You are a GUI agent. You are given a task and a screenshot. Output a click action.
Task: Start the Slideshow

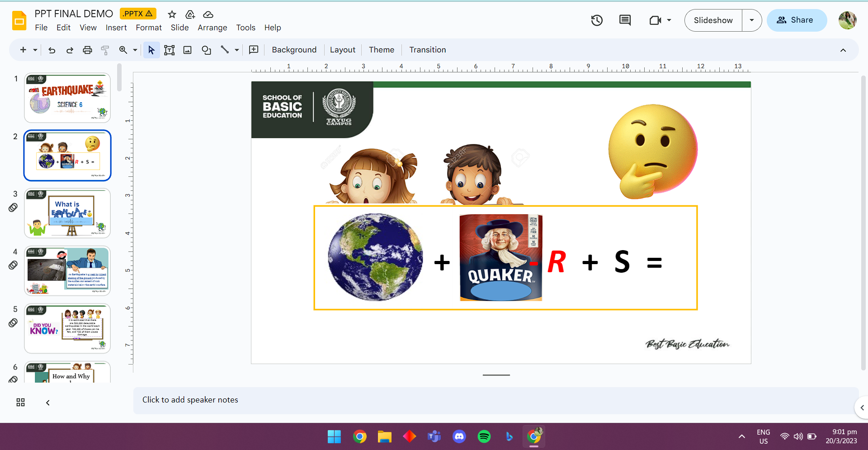point(713,20)
